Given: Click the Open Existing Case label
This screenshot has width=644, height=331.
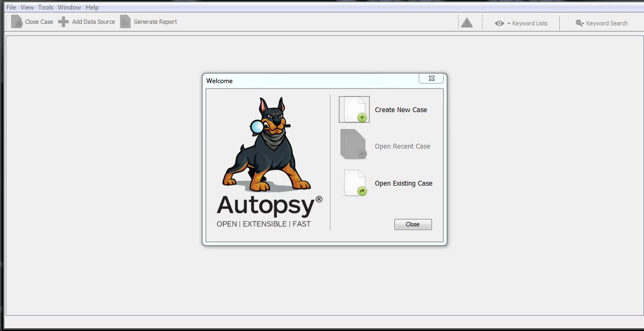Looking at the screenshot, I should click(x=404, y=183).
